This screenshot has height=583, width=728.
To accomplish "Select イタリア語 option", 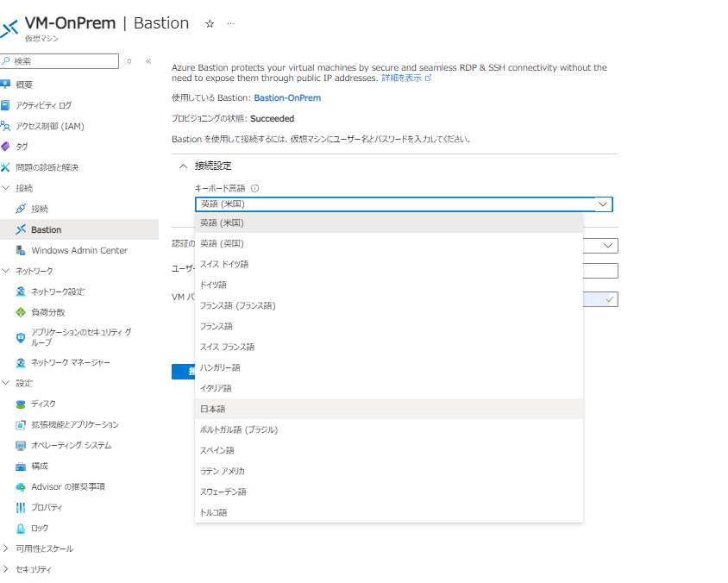I will [389, 388].
